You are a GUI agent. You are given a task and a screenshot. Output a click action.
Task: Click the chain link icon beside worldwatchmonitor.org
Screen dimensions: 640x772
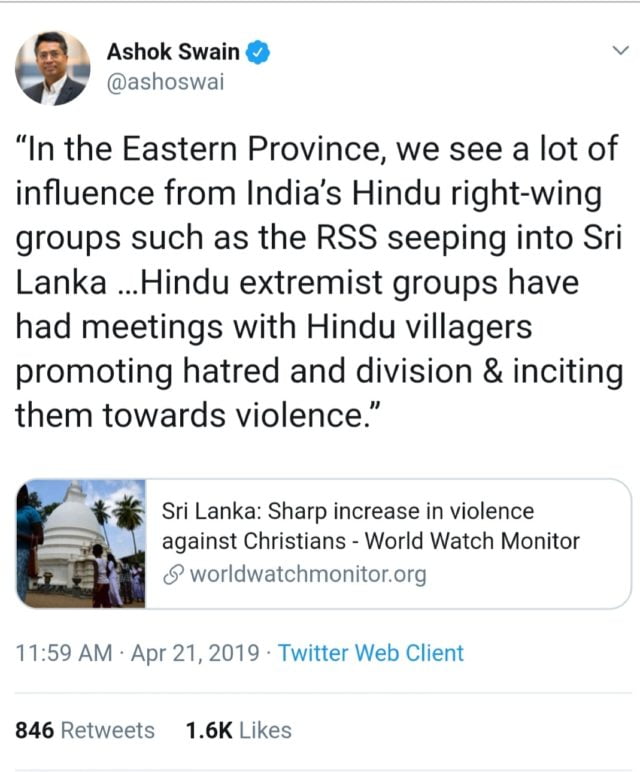coord(173,575)
